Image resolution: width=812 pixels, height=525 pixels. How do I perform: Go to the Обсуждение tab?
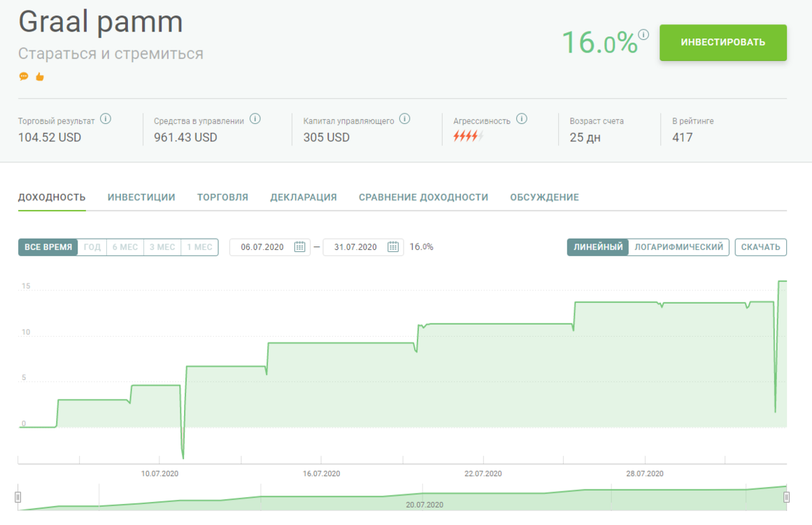point(545,197)
